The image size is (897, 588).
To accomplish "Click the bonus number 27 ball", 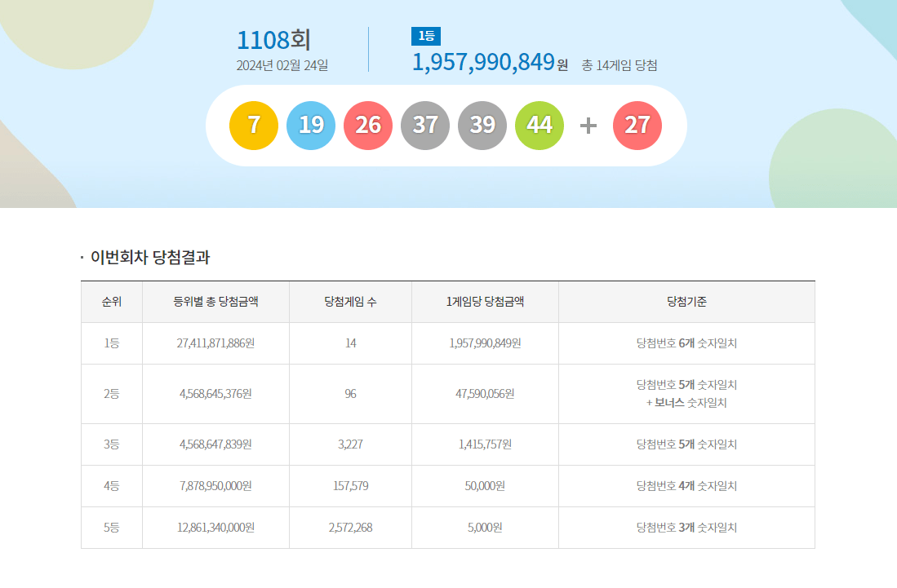I will (x=637, y=126).
